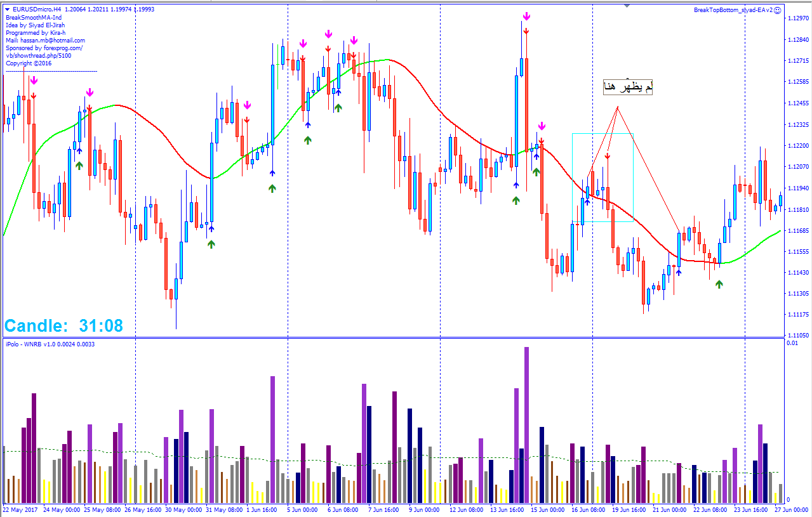Click the gray chart shift triangle on top edge
The width and height of the screenshot is (812, 517).
pos(627,6)
